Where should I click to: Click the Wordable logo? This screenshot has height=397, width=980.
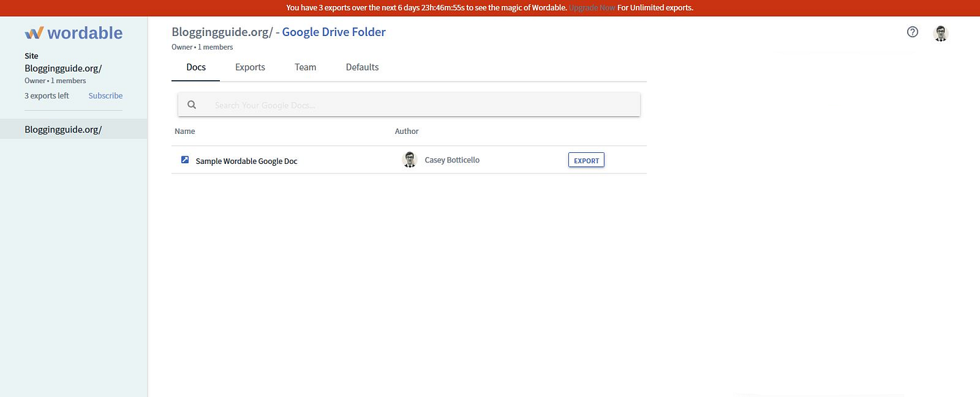click(73, 33)
